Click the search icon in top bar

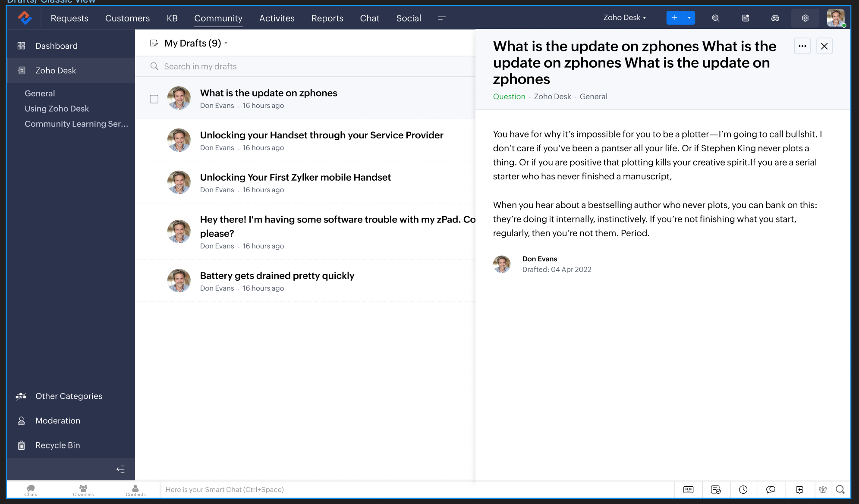tap(715, 18)
